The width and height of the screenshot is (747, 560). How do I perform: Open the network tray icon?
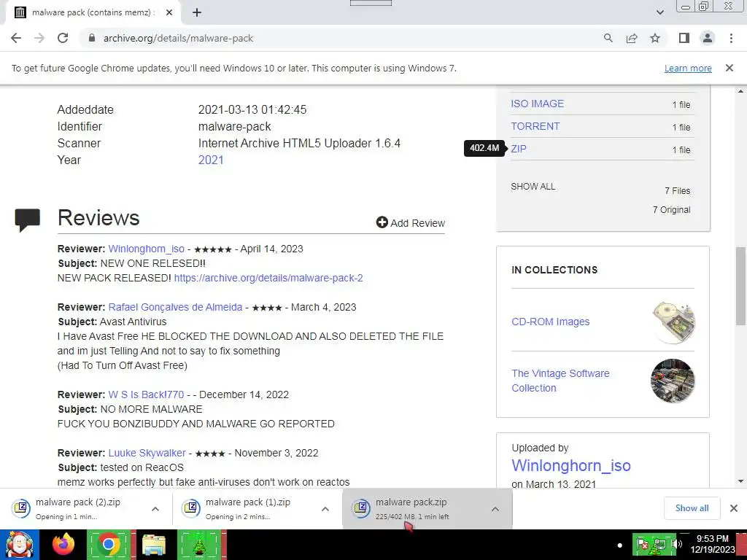(x=659, y=544)
